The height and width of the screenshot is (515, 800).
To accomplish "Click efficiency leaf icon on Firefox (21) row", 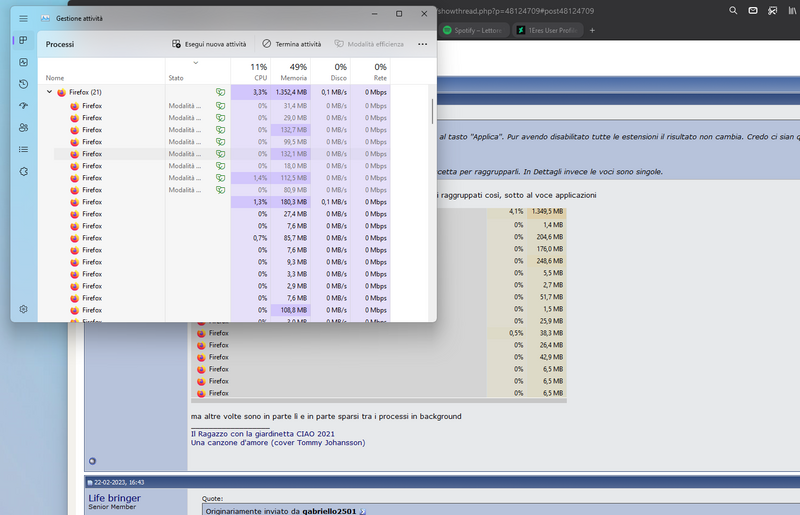I will [x=220, y=92].
